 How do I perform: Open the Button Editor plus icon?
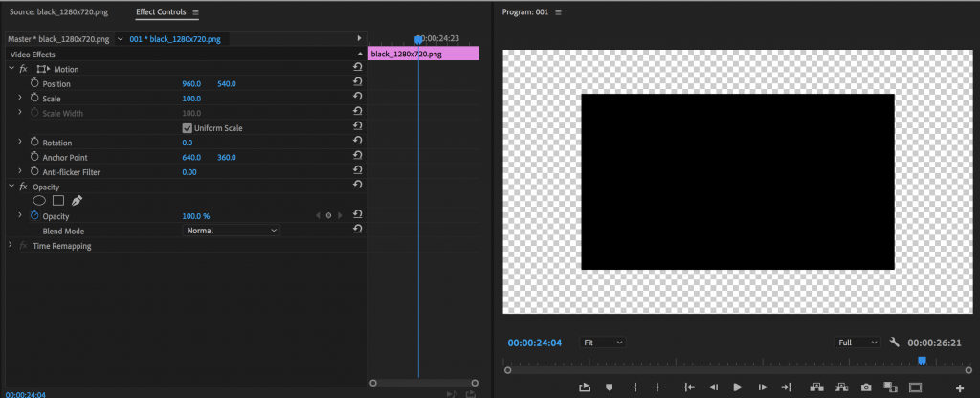960,388
